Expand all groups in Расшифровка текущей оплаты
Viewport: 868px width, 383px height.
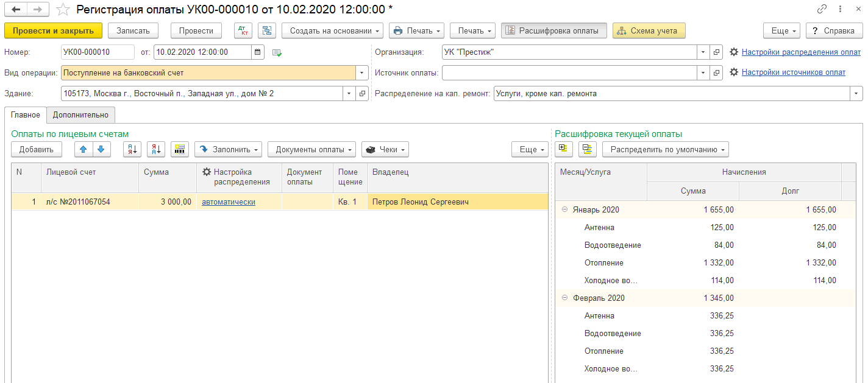tap(564, 149)
